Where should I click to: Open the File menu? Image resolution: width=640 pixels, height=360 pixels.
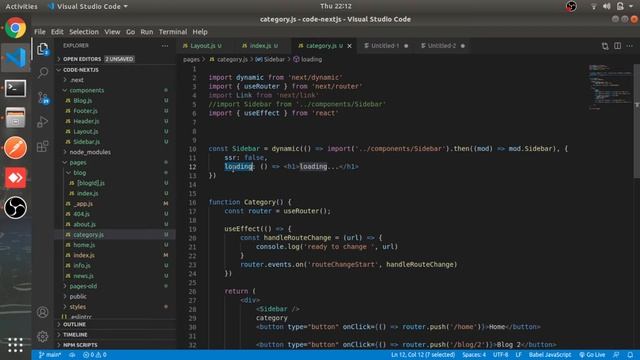pyautogui.click(x=40, y=32)
